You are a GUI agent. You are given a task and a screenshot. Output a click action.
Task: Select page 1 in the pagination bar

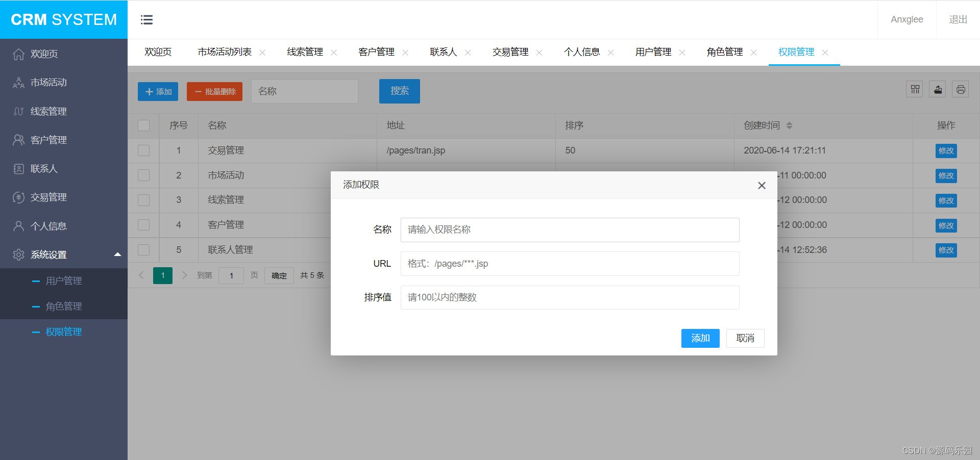click(x=162, y=275)
